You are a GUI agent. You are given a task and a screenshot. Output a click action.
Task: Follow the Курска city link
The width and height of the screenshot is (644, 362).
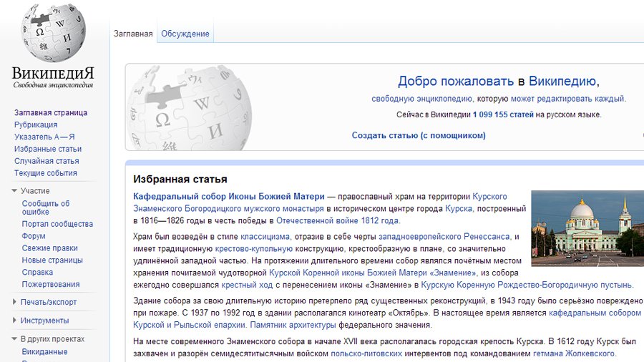pos(459,208)
